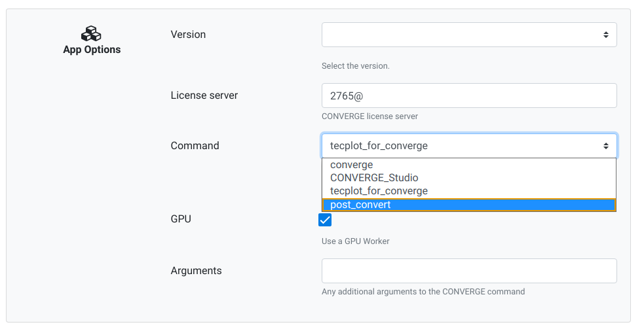Focus the License server input field

[469, 96]
